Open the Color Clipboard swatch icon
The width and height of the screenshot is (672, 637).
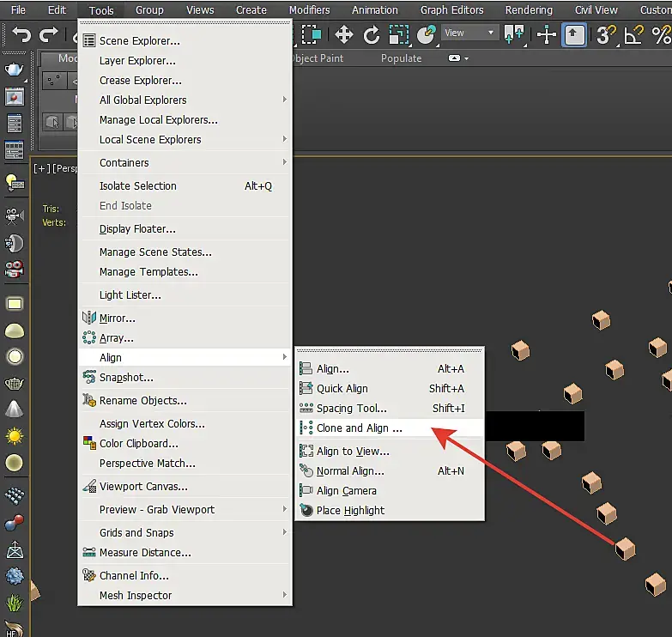[89, 443]
